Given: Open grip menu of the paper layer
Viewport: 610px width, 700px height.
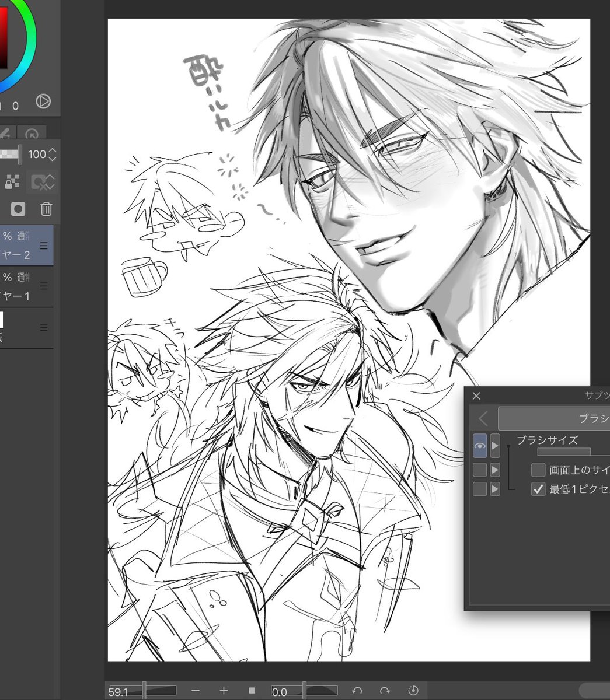Looking at the screenshot, I should tap(44, 328).
